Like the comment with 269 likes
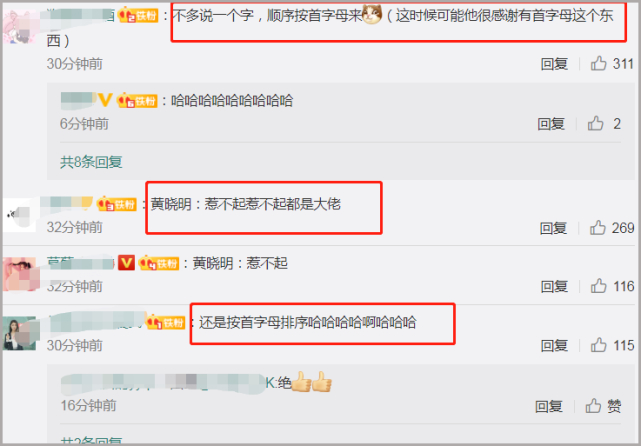641x446 pixels. pos(598,227)
